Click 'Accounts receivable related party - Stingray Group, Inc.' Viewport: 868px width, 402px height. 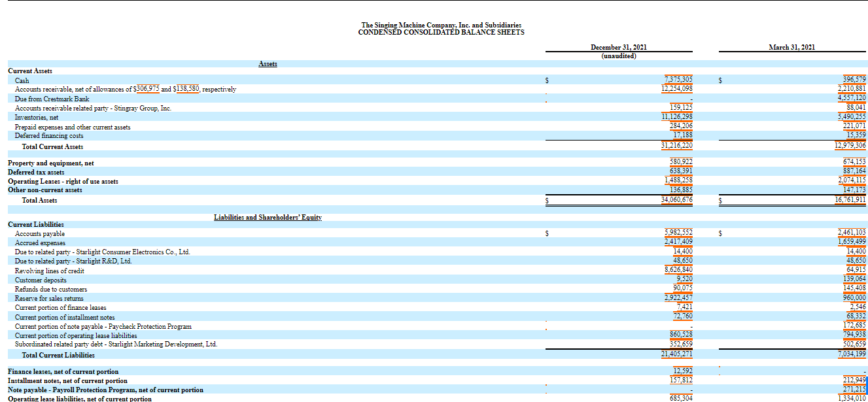pos(93,108)
